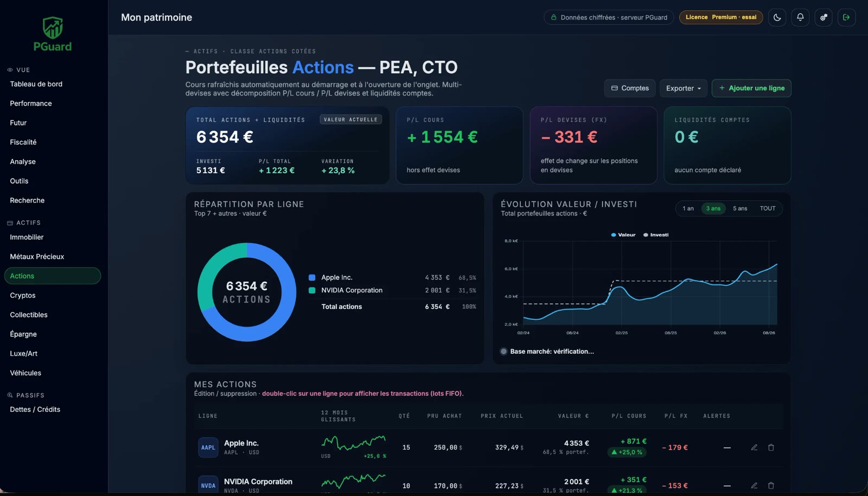Viewport: 868px width, 496px height.
Task: Edit the Apple Inc. row pencil icon
Action: [x=754, y=448]
